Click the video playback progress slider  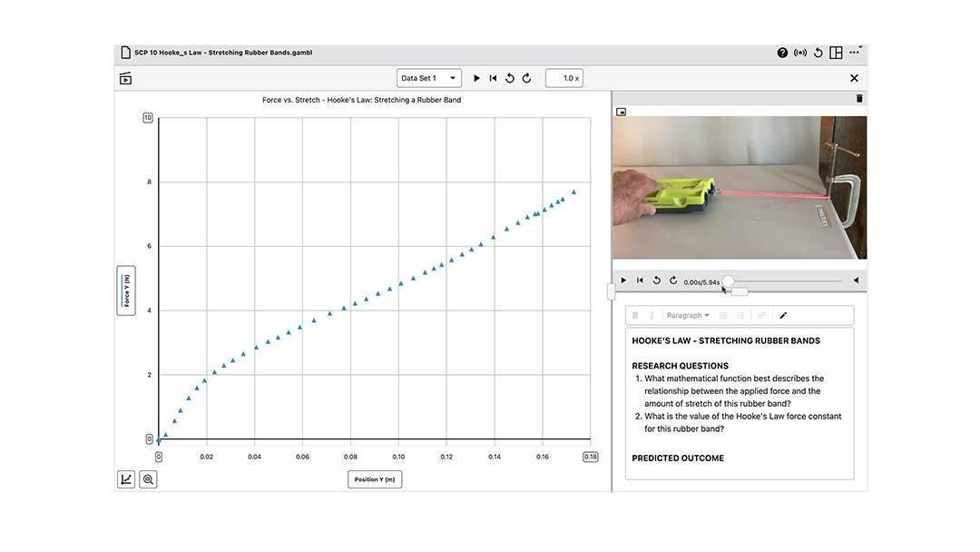785,281
